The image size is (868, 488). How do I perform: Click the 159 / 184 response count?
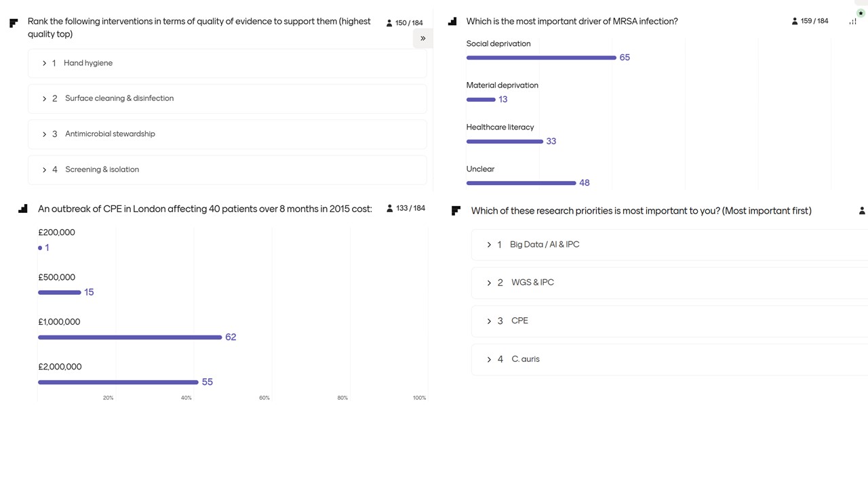click(814, 21)
